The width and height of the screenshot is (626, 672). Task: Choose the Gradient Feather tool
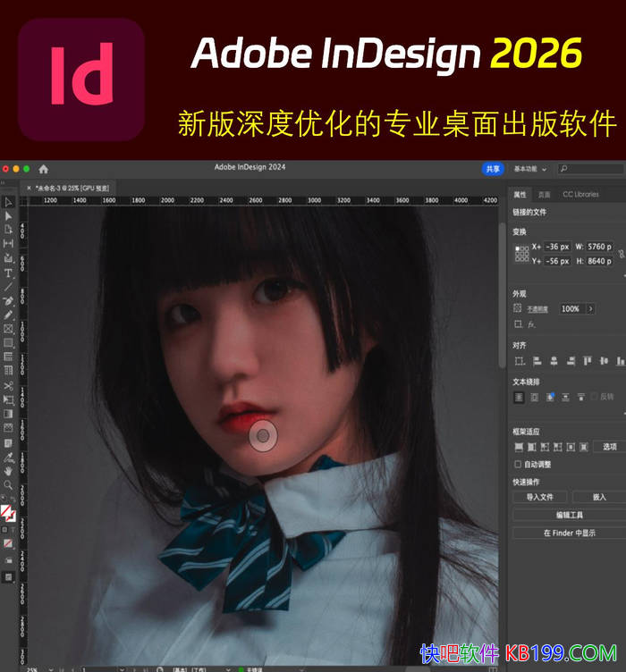point(8,428)
